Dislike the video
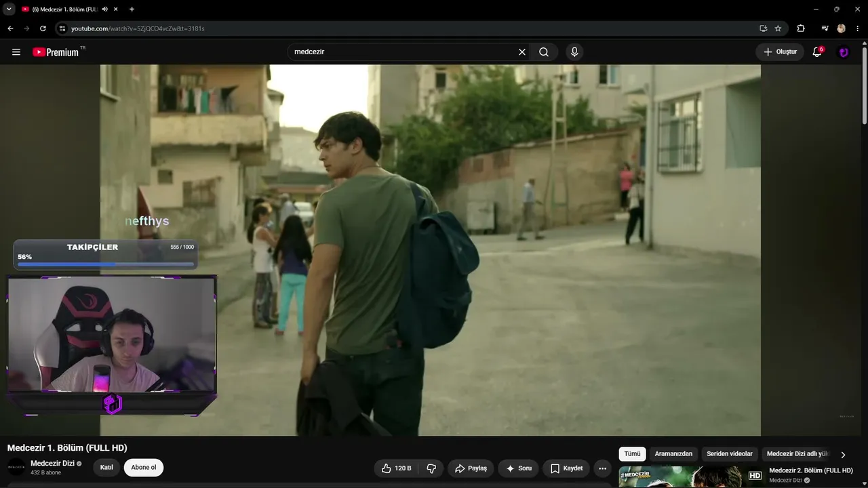Screen dimensions: 868x488 point(431,468)
